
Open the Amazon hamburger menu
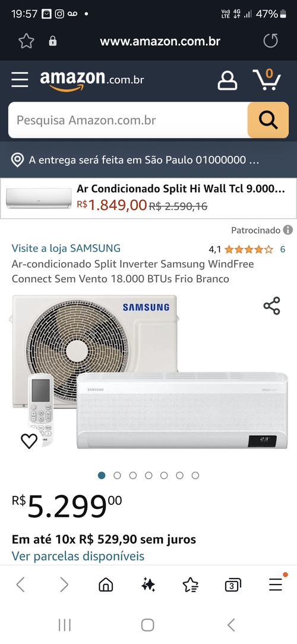tap(20, 80)
